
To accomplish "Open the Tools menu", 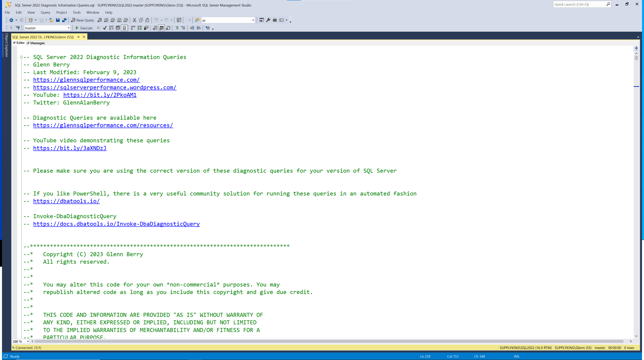I will point(76,12).
